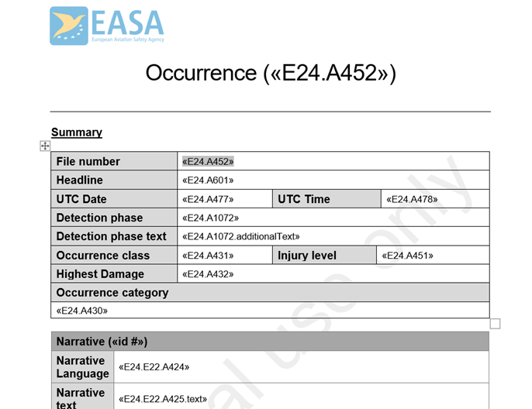Click the Narrative table header row
This screenshot has width=532, height=409.
270,342
